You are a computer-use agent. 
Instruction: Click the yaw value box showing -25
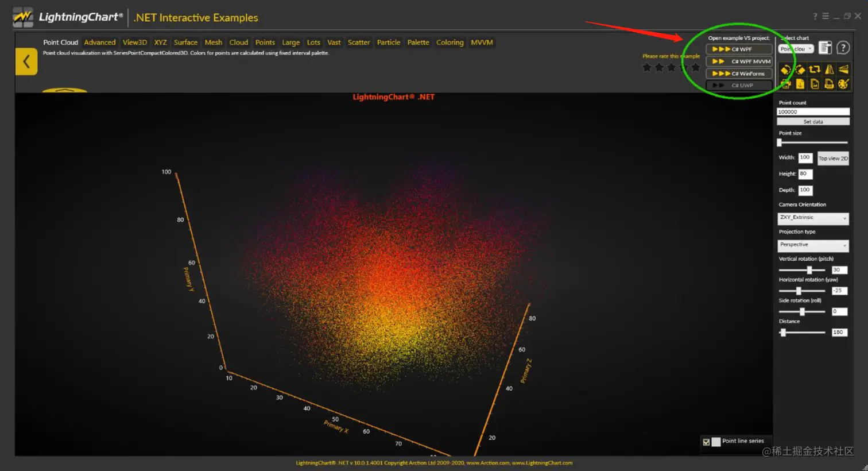[839, 291]
